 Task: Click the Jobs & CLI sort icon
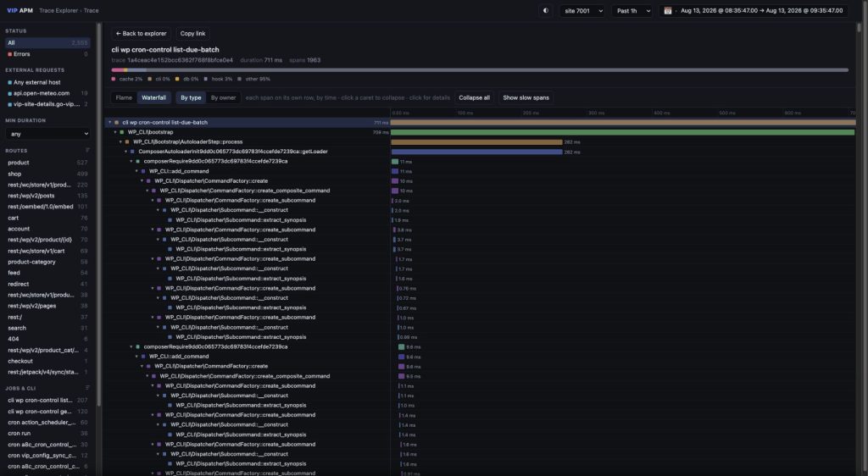87,388
